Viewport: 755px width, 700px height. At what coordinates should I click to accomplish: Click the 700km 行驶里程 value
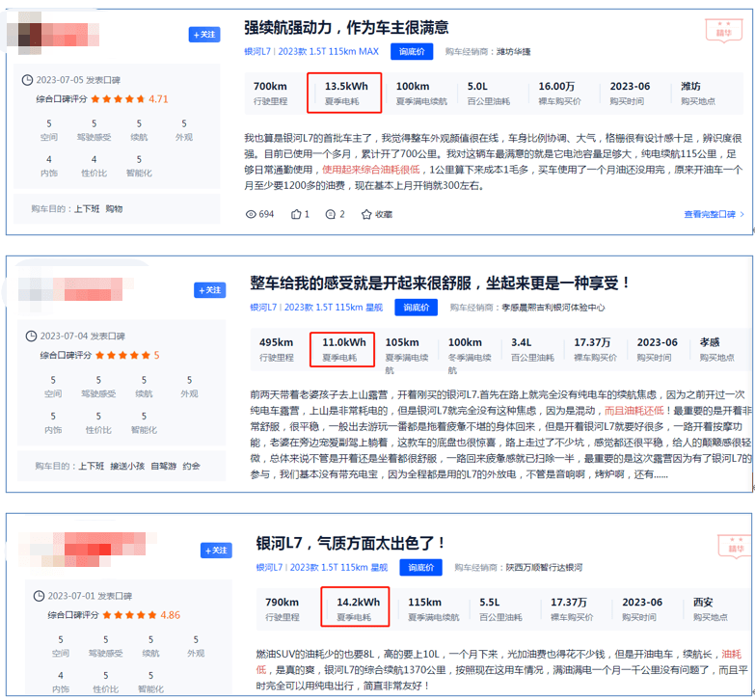click(270, 87)
